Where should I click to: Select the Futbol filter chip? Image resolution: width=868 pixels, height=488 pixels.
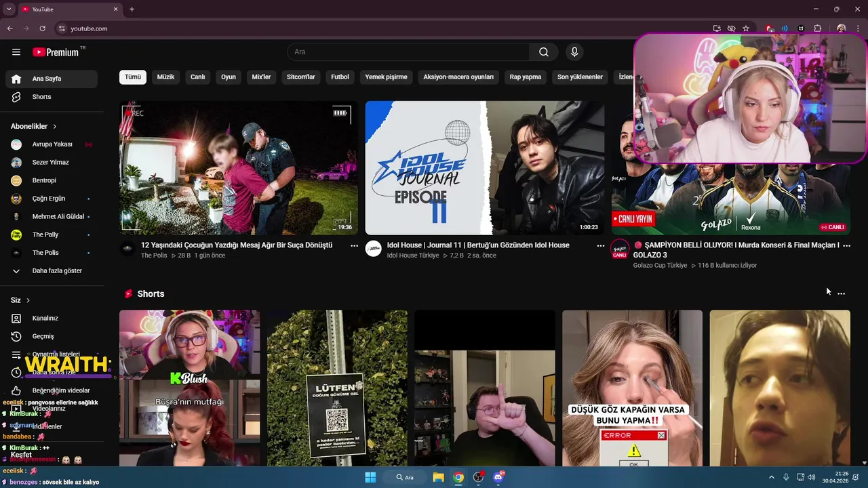(340, 77)
